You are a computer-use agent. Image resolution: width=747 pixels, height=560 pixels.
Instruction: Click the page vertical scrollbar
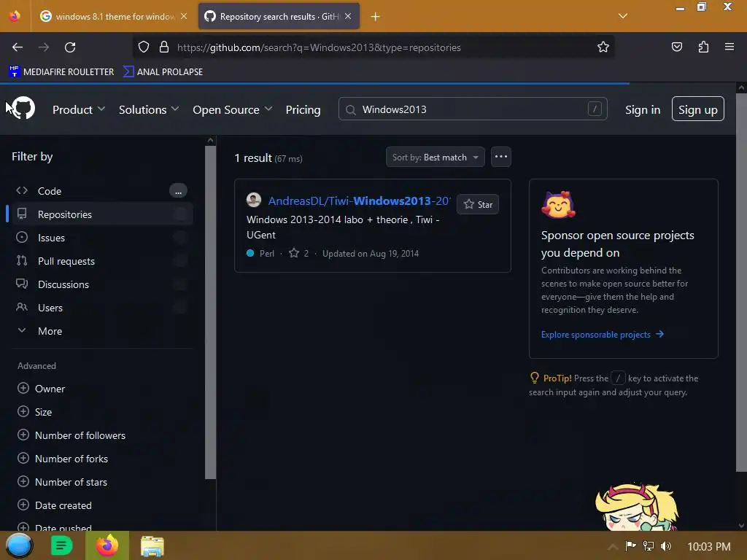tap(741, 281)
